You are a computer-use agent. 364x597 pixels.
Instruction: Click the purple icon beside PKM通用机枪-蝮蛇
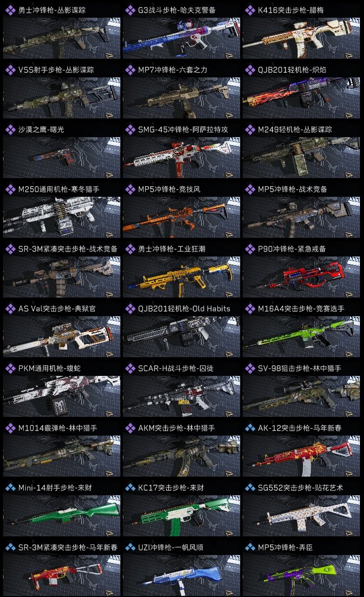(x=10, y=368)
